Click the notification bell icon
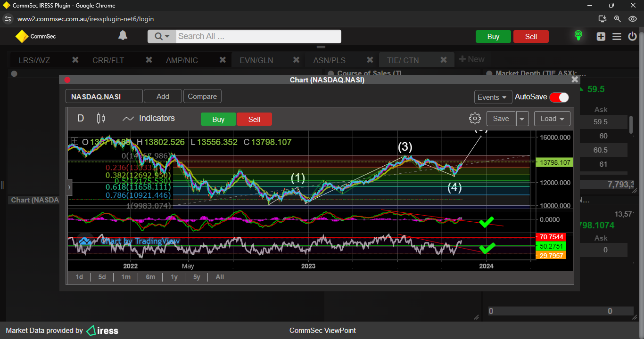644x339 pixels. click(x=123, y=36)
